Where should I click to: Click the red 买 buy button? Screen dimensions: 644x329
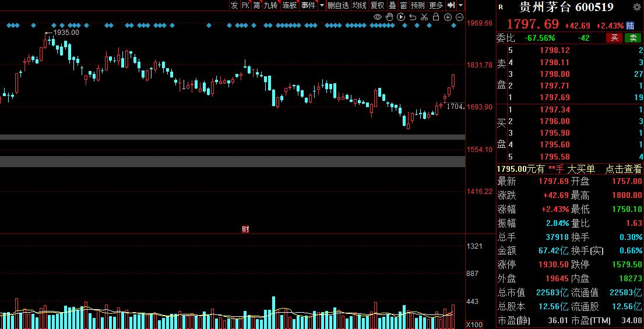click(x=614, y=38)
